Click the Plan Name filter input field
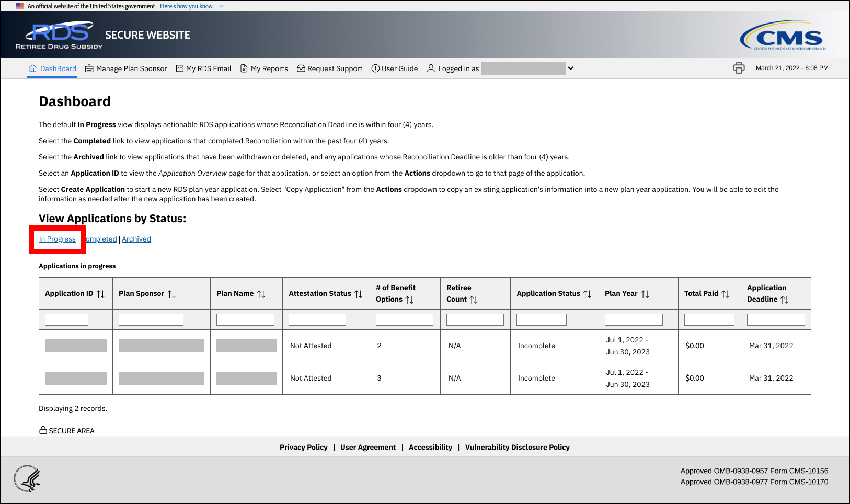Viewport: 850px width, 504px height. point(245,319)
